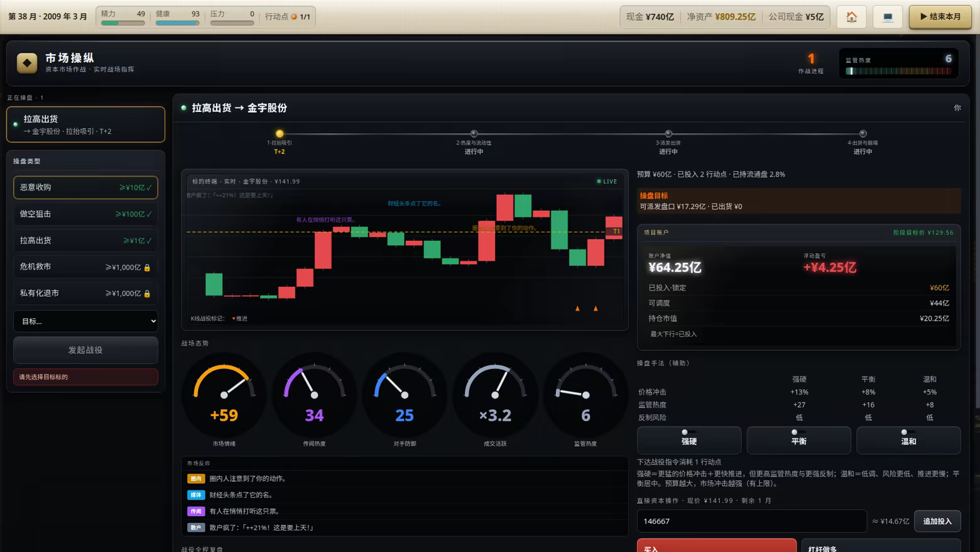Click the 精力 energy progress bar
The height and width of the screenshot is (552, 980).
[122, 23]
